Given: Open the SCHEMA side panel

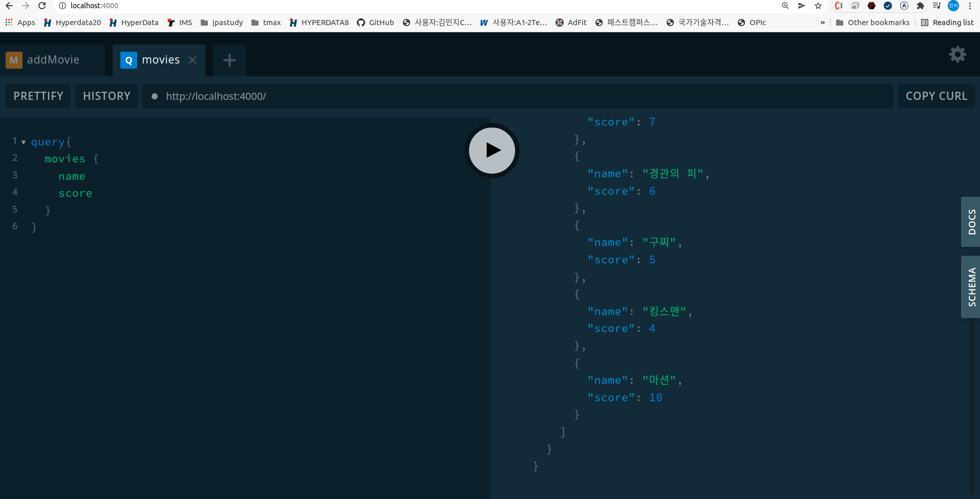Looking at the screenshot, I should [x=971, y=286].
